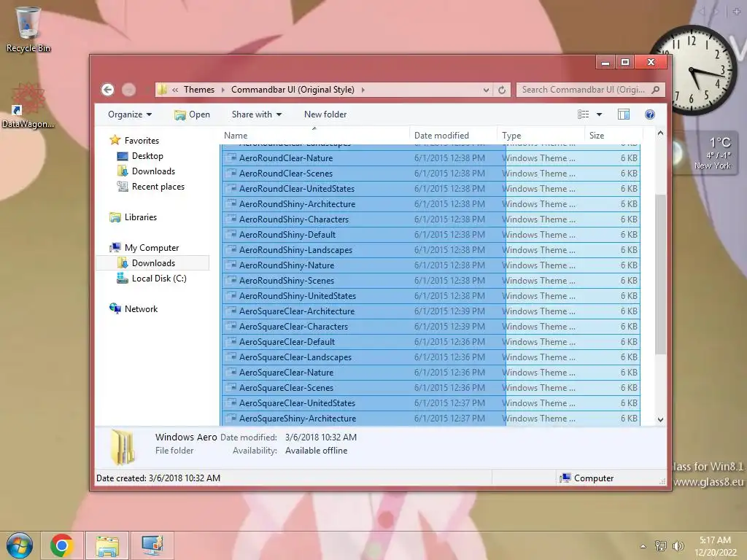Toggle the preview pane icon
This screenshot has width=747, height=560.
click(x=623, y=114)
